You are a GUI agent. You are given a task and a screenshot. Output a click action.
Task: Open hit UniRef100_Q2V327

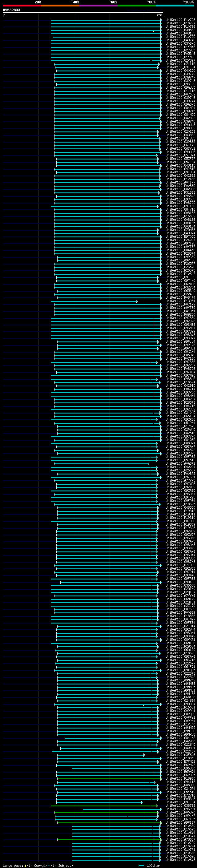click(180, 61)
